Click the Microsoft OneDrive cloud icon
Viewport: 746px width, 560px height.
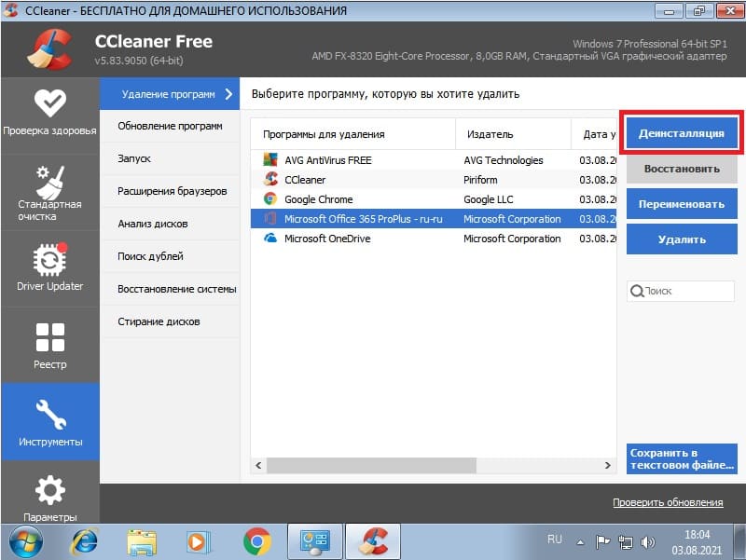click(x=270, y=238)
